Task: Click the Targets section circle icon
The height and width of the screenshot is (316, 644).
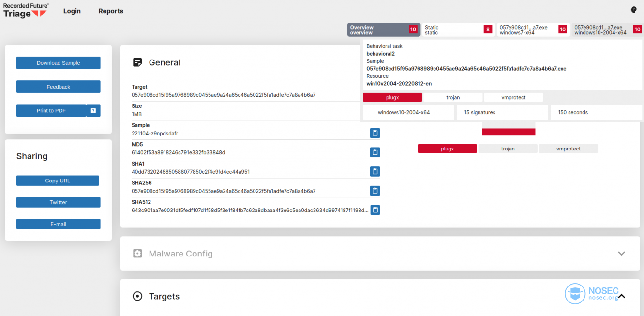Action: (137, 296)
